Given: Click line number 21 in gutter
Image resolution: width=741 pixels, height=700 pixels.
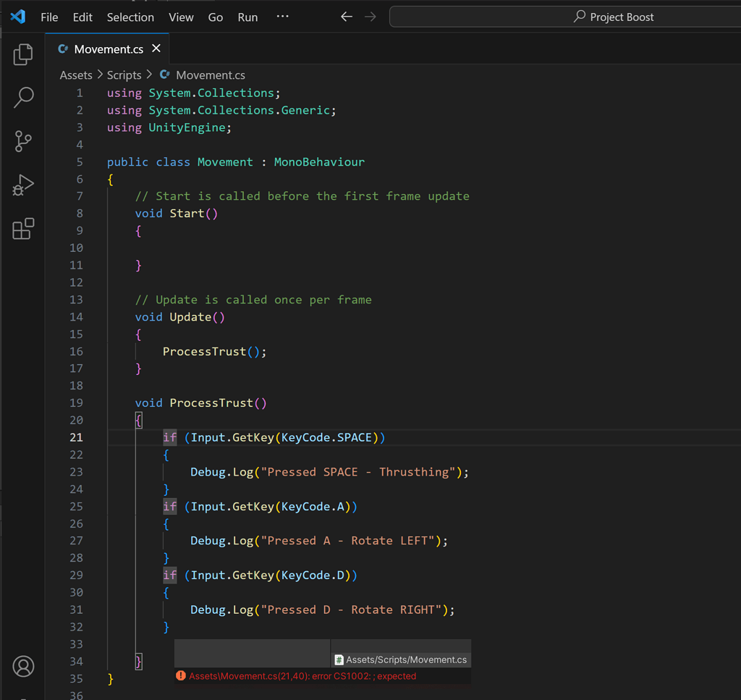Looking at the screenshot, I should click(76, 437).
